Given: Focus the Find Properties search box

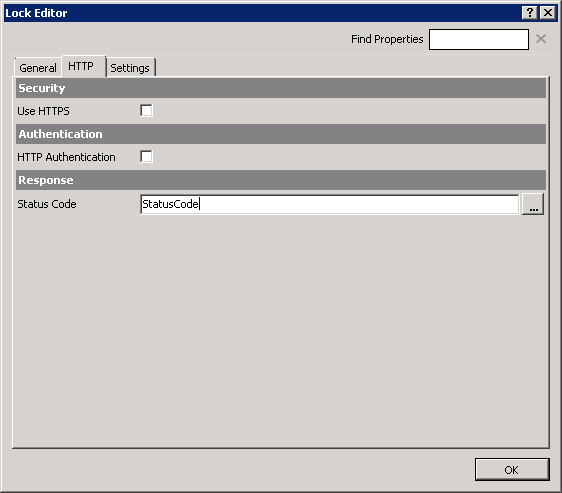Looking at the screenshot, I should (x=478, y=39).
